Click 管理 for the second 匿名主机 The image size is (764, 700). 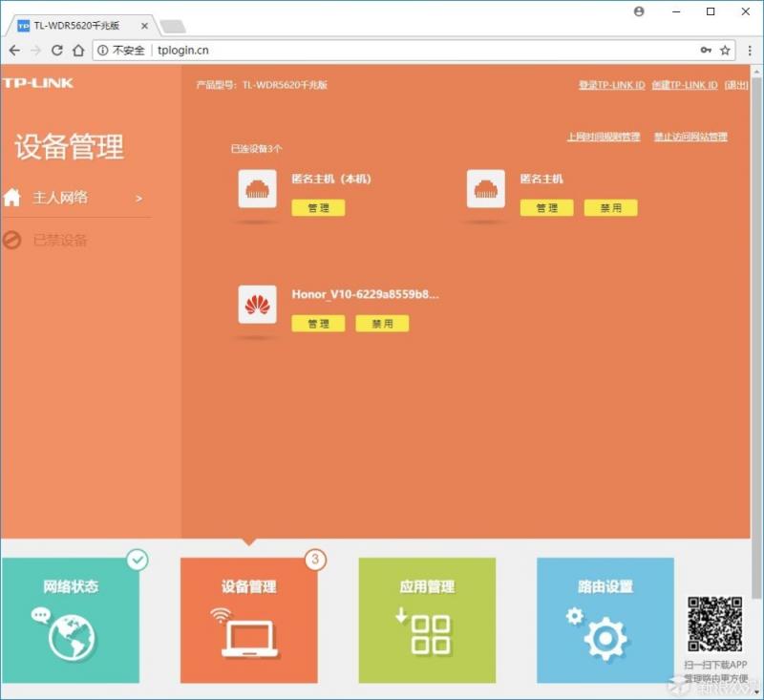(x=546, y=208)
